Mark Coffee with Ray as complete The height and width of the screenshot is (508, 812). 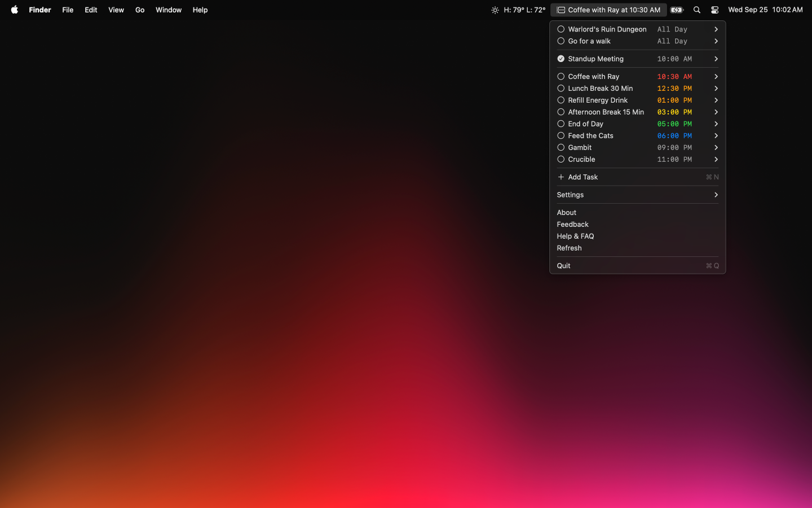(561, 77)
